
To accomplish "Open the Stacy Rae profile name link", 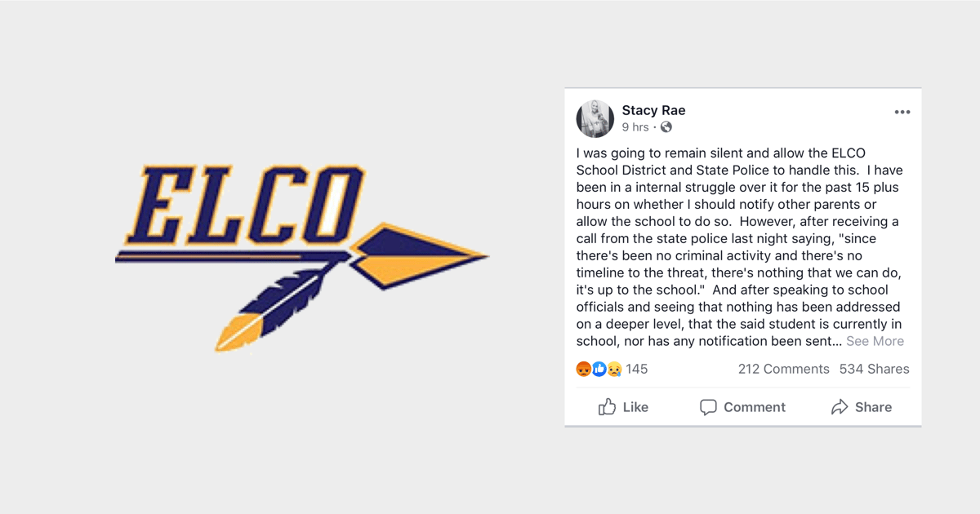I will [653, 110].
